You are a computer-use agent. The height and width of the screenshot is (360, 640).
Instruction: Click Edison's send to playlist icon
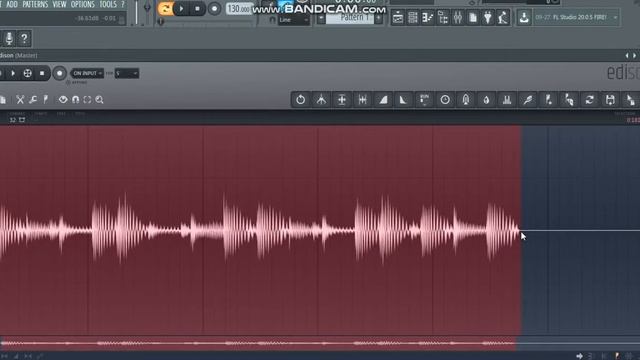tap(548, 100)
